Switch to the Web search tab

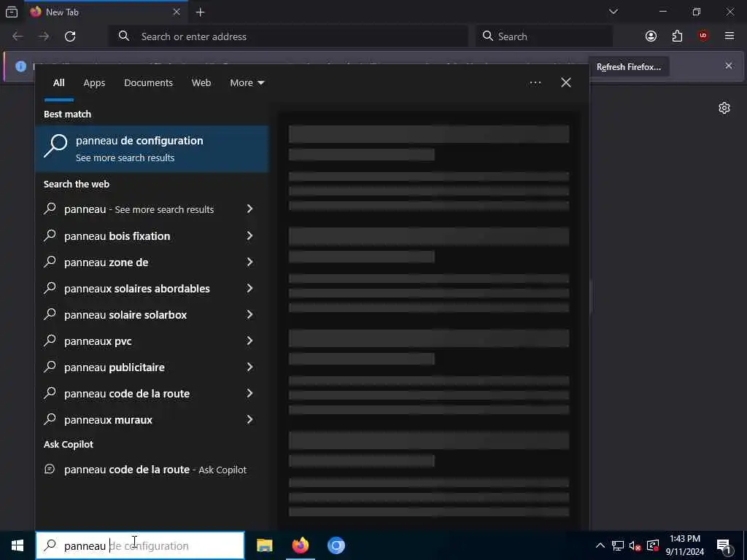tap(201, 83)
